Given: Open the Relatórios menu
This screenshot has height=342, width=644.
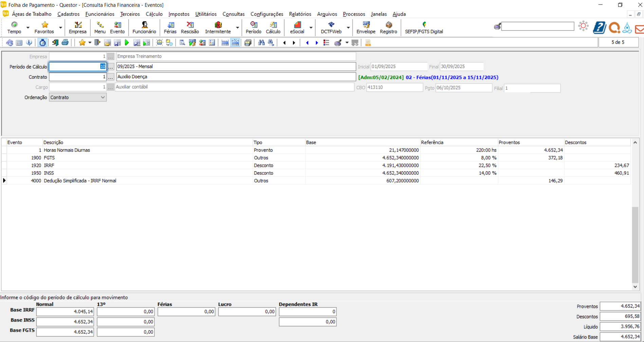Looking at the screenshot, I should [x=300, y=14].
